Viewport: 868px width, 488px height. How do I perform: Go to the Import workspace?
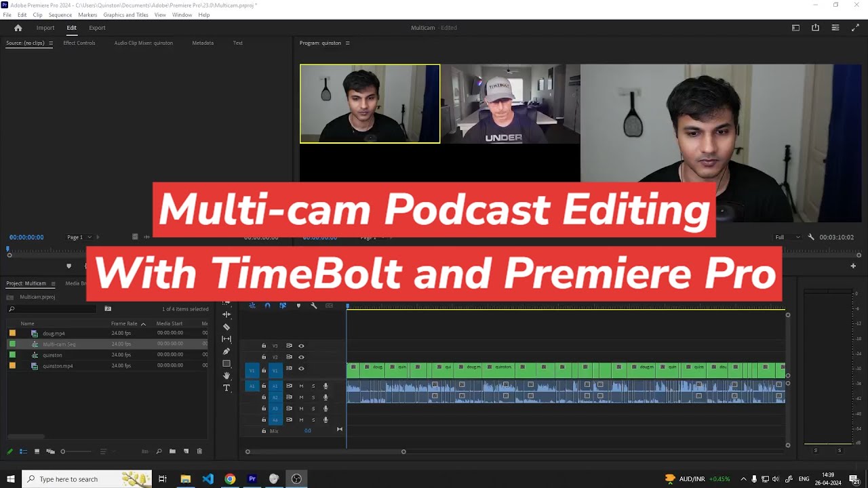pos(45,28)
